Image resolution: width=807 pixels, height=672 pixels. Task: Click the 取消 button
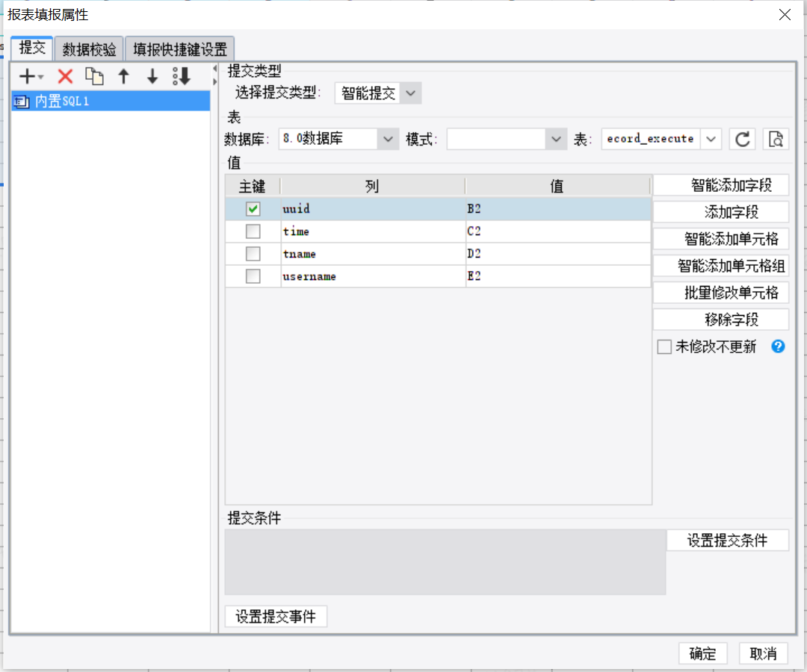[x=763, y=653]
